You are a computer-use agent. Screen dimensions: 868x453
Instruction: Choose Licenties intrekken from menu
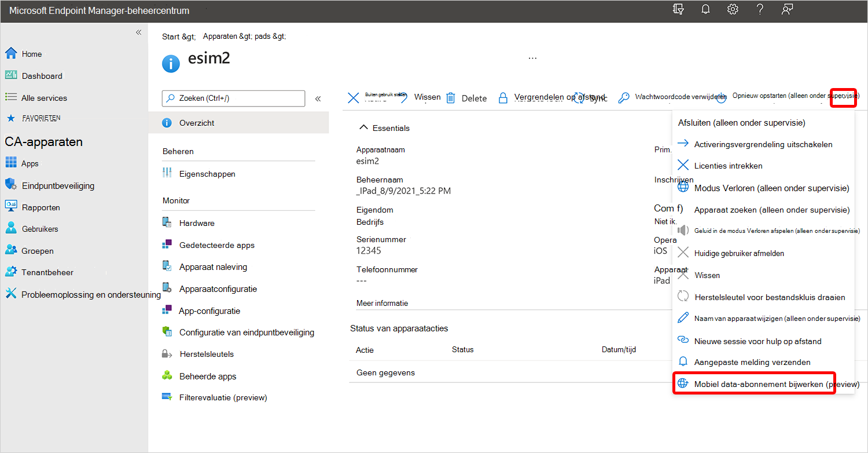(x=729, y=166)
